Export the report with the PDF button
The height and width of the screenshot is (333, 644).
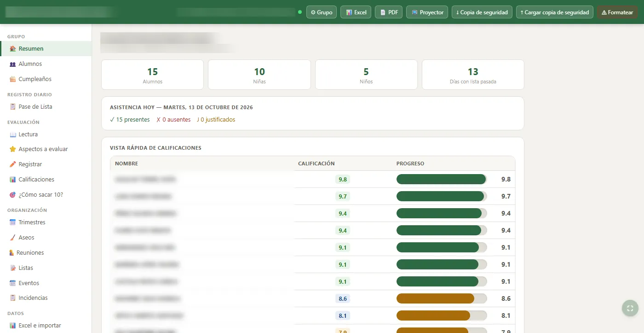(x=389, y=12)
